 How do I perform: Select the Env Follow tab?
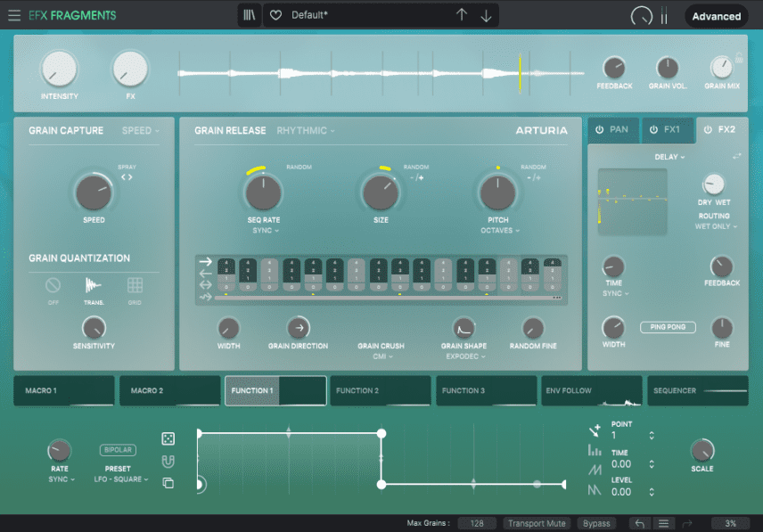pos(592,390)
